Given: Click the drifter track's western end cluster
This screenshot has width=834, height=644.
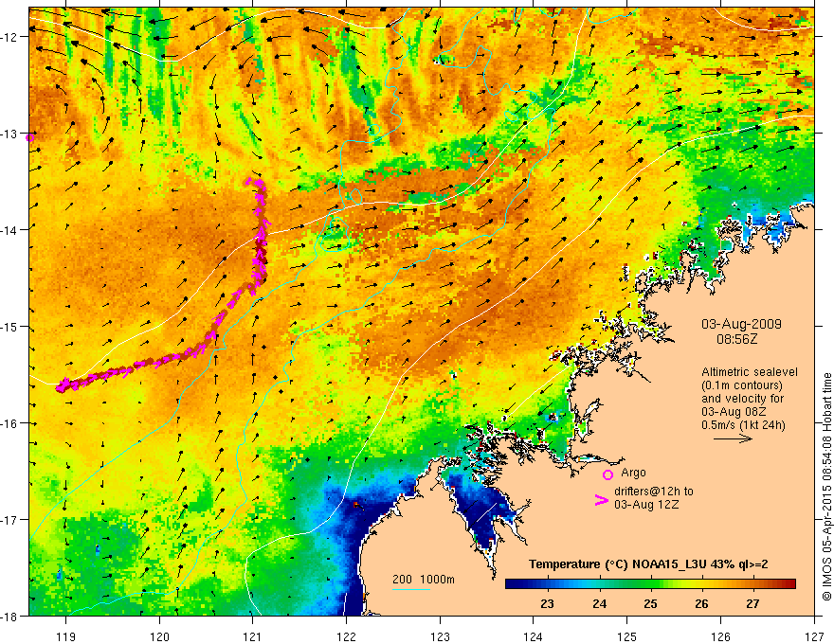Looking at the screenshot, I should click(64, 385).
